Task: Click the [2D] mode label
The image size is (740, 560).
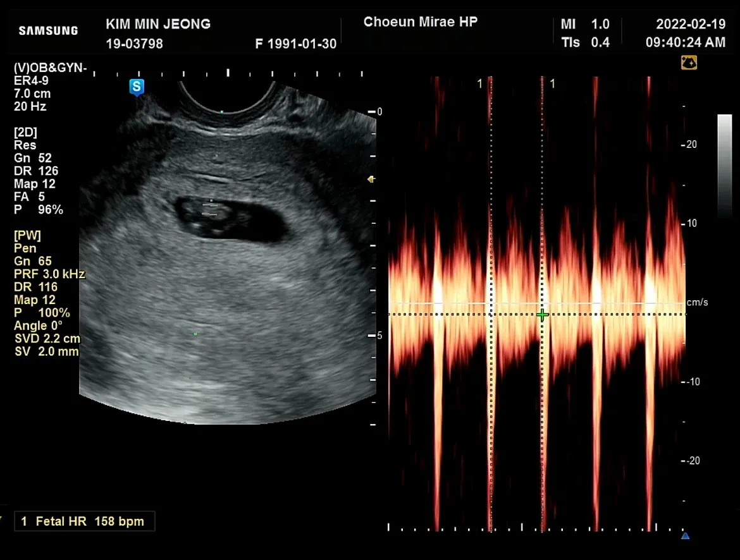Action: click(25, 132)
